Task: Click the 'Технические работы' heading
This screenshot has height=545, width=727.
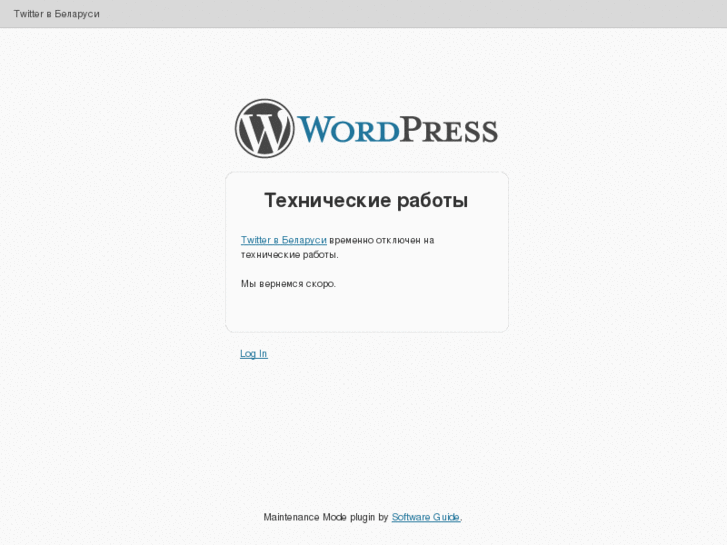Action: pyautogui.click(x=366, y=200)
